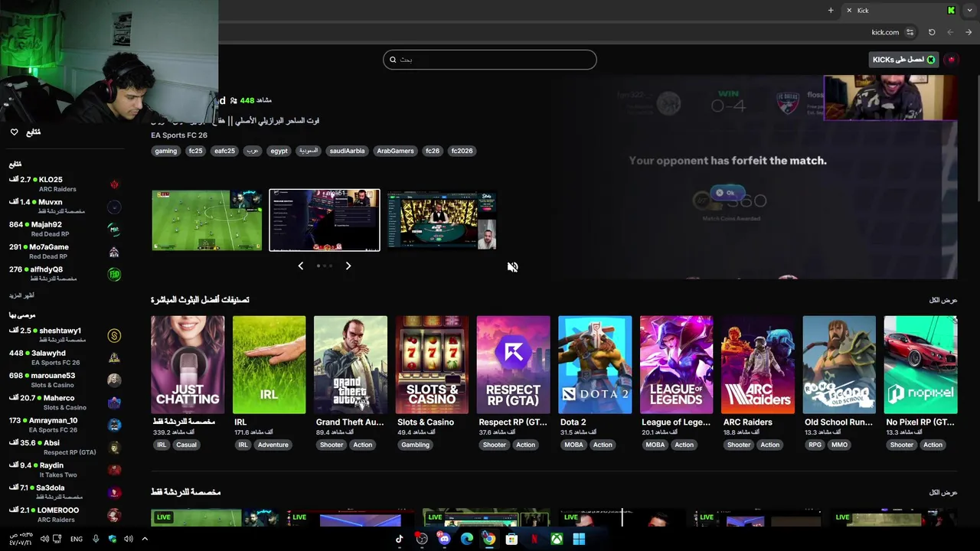This screenshot has height=551, width=980.
Task: Toggle the heart follow button in the sidebar
Action: tap(14, 132)
